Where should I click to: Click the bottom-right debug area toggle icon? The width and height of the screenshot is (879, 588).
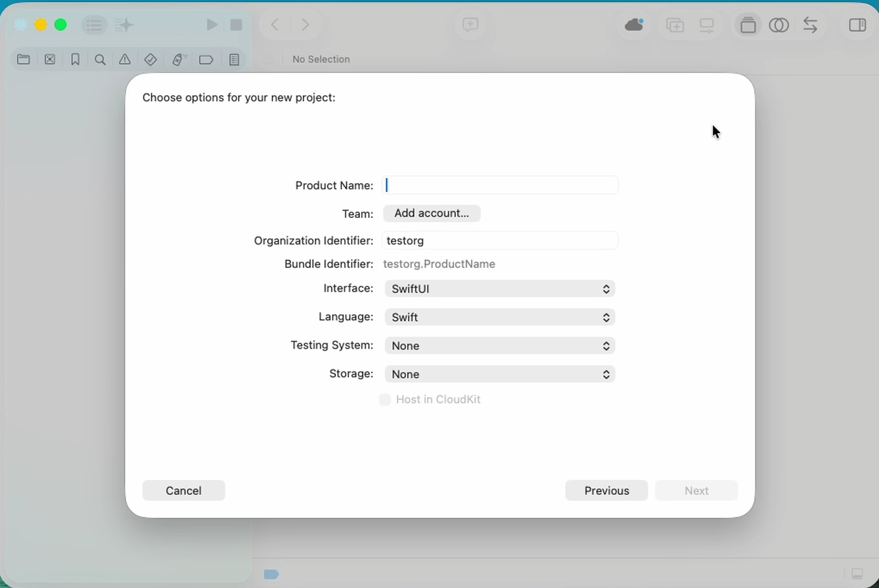857,574
